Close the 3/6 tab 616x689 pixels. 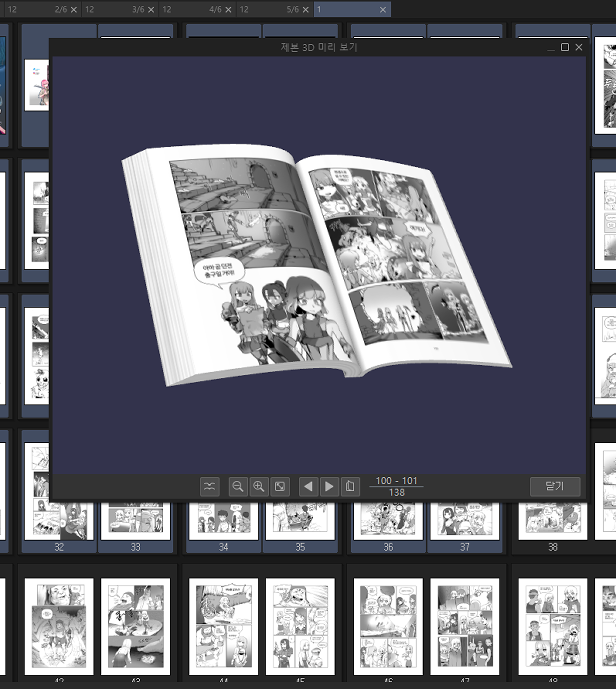coord(151,10)
